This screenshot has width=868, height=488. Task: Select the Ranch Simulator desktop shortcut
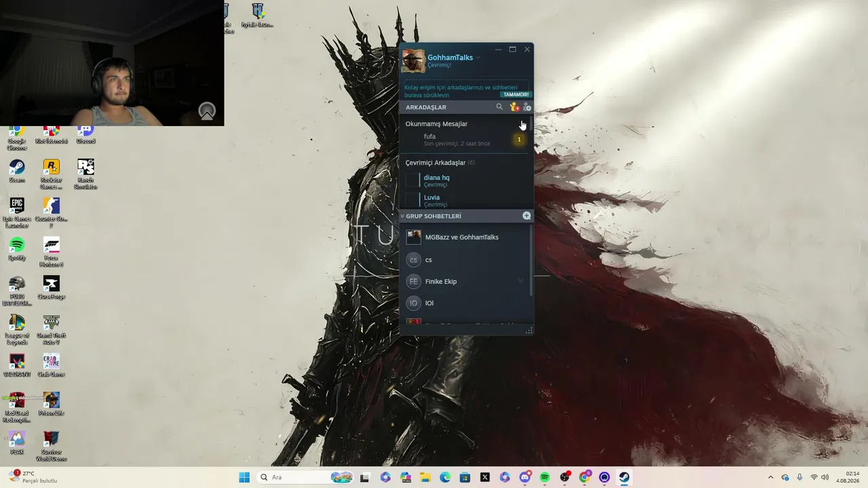(85, 174)
